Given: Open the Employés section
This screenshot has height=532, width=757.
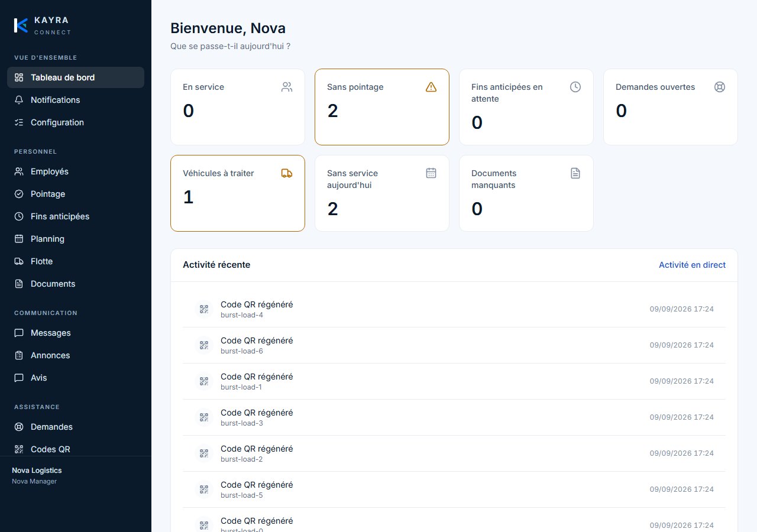Looking at the screenshot, I should click(x=76, y=171).
